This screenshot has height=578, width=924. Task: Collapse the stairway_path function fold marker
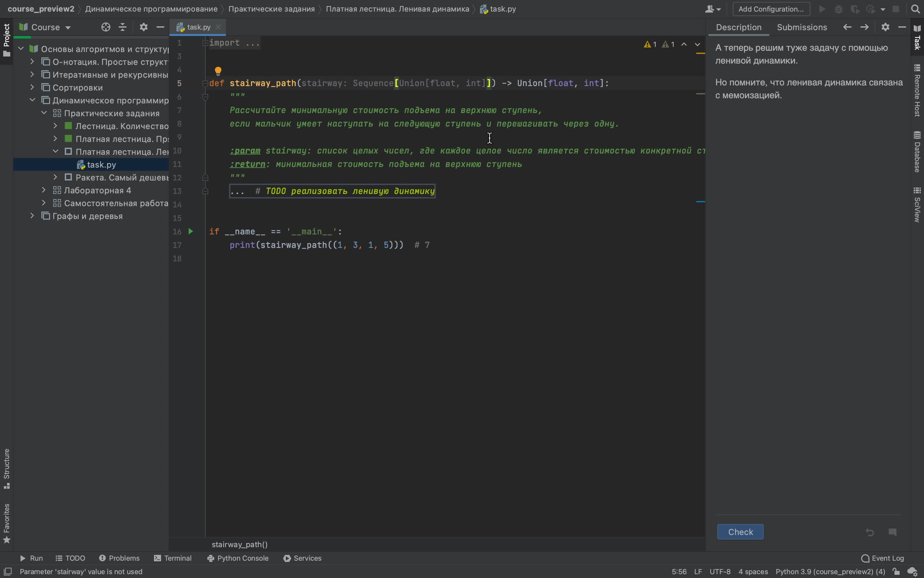click(205, 83)
